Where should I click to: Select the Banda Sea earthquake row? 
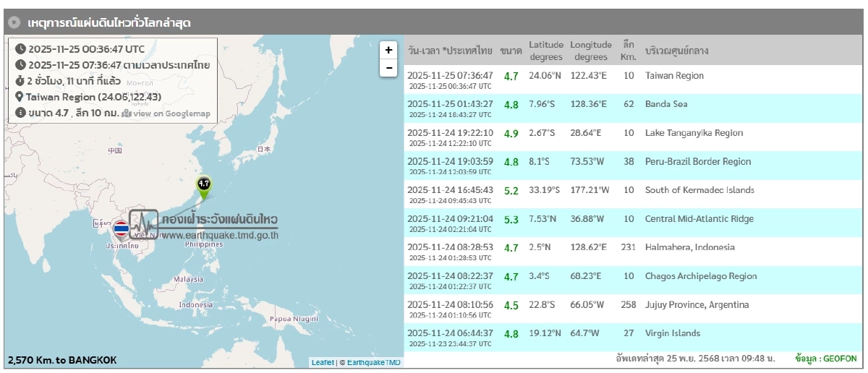(x=633, y=108)
